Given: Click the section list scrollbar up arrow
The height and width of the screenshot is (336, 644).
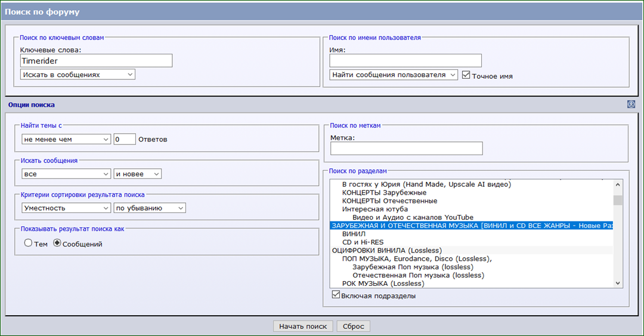Looking at the screenshot, I should (618, 184).
